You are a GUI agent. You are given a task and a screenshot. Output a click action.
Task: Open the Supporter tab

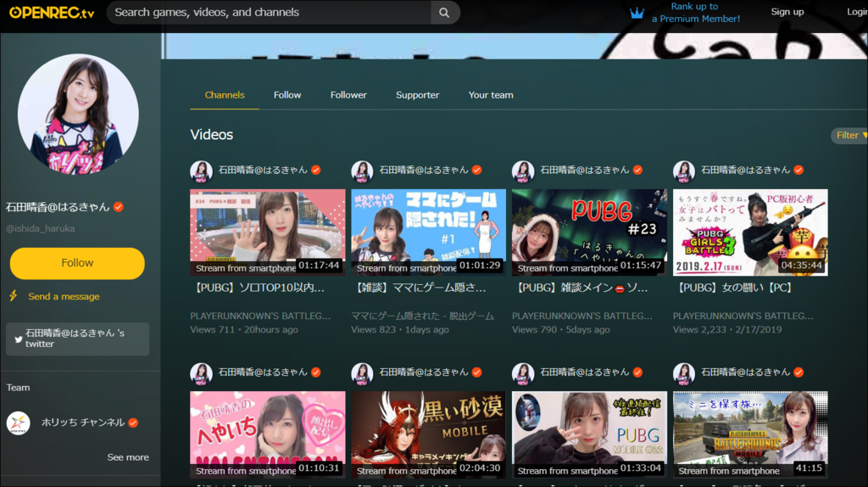tap(417, 95)
